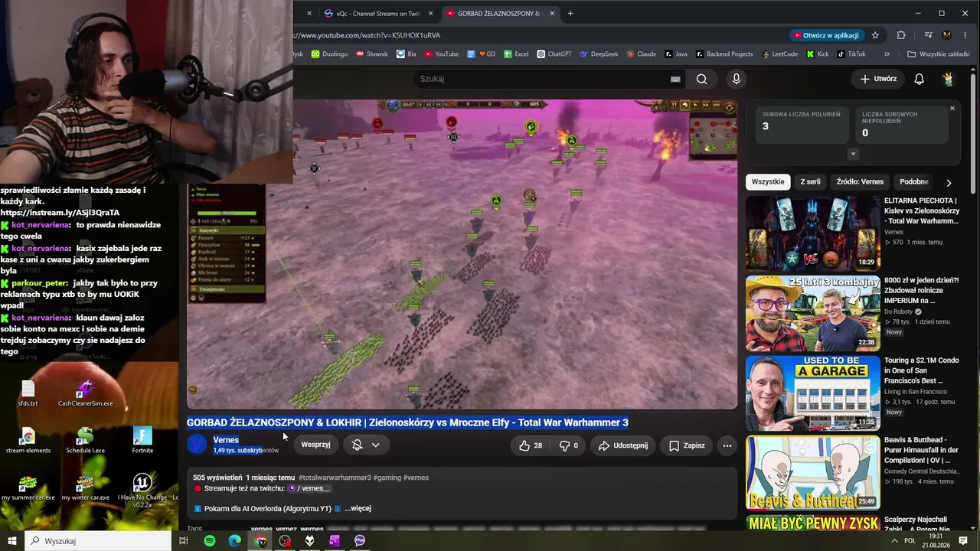Open the Backend Projects bookmark

[724, 54]
